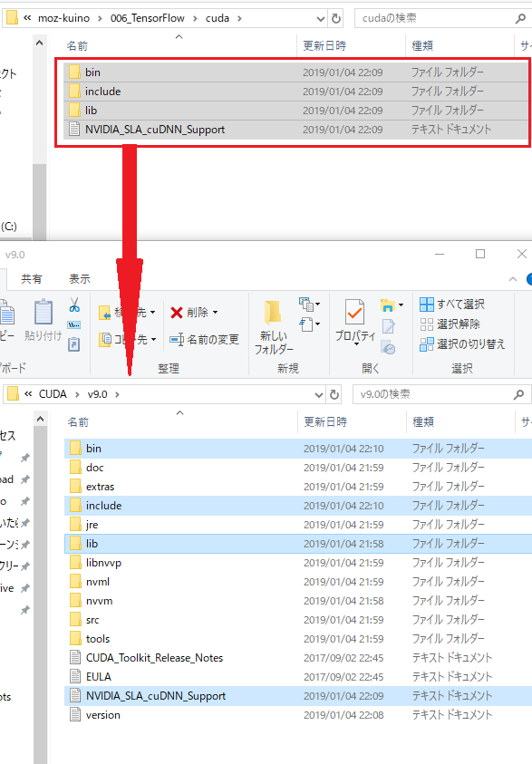The height and width of the screenshot is (764, 532).
Task: Open address history dropdown in v9.0 window
Action: (319, 394)
